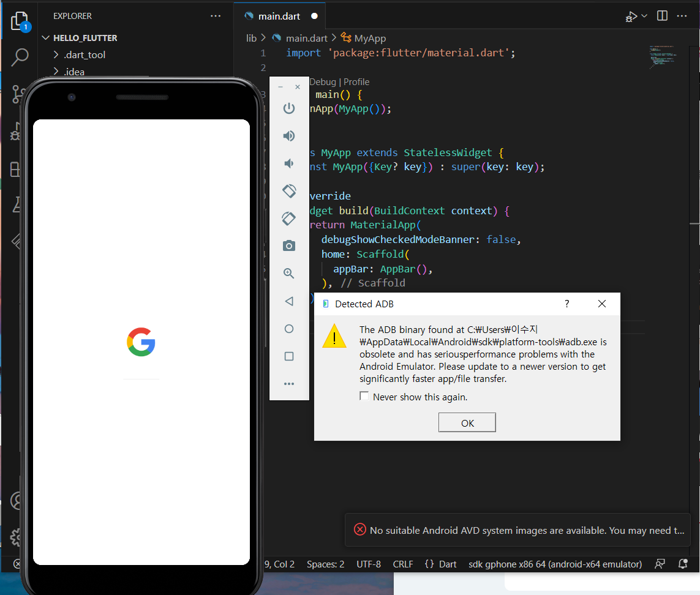Viewport: 700px width, 595px height.
Task: Click the Google logo on emulator screen
Action: [x=141, y=342]
